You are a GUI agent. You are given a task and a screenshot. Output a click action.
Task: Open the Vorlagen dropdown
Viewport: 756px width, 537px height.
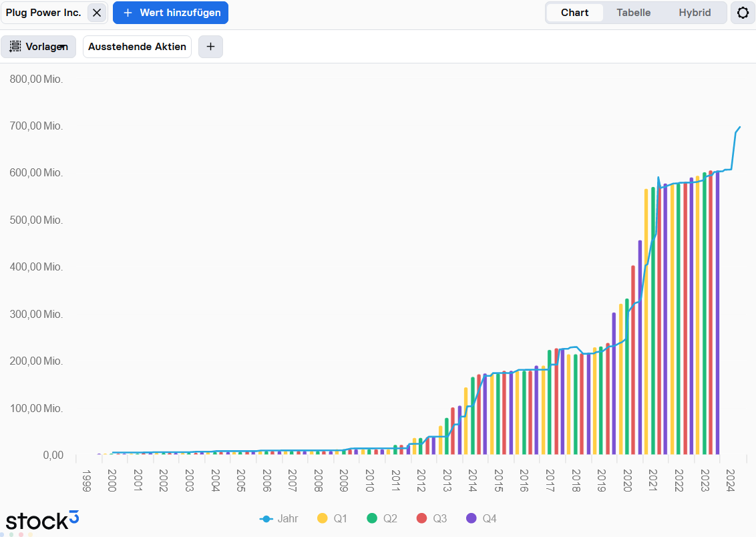(x=39, y=47)
